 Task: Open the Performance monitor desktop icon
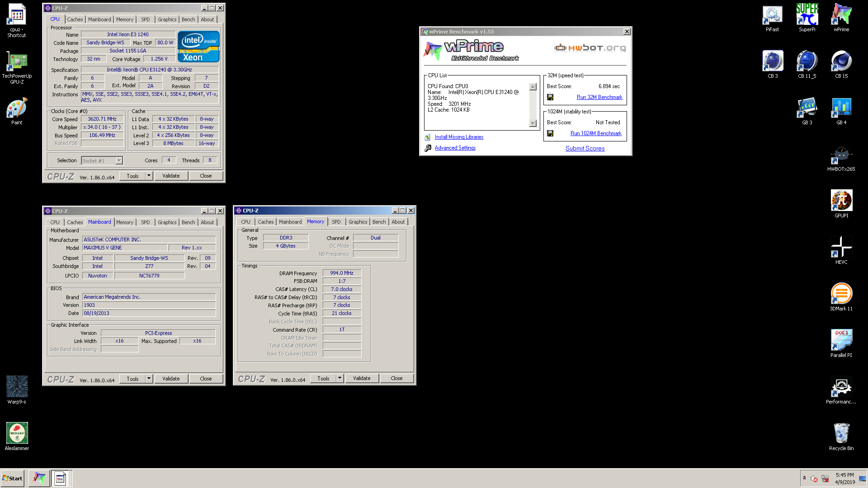[x=841, y=389]
